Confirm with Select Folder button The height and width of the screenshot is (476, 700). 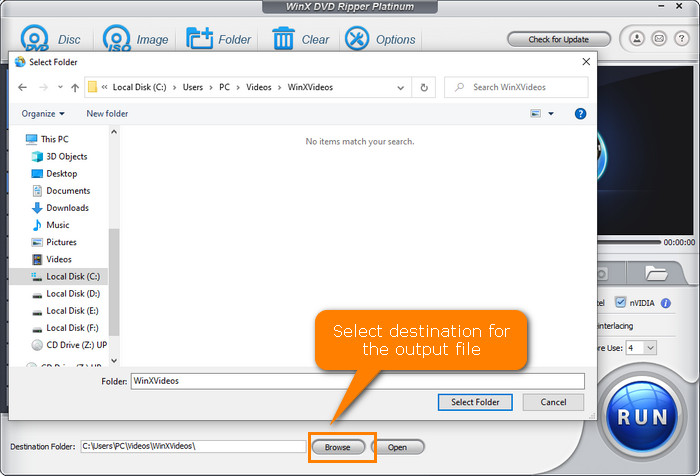point(475,402)
